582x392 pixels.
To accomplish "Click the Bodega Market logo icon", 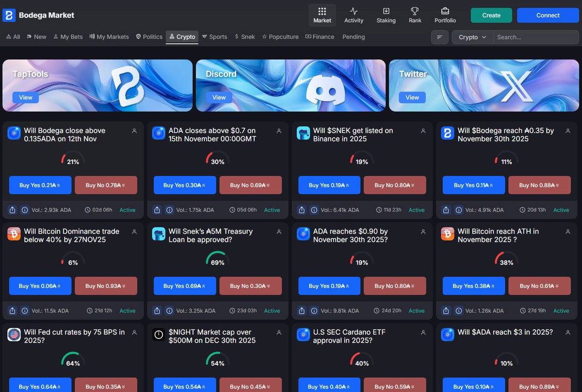I will (9, 15).
